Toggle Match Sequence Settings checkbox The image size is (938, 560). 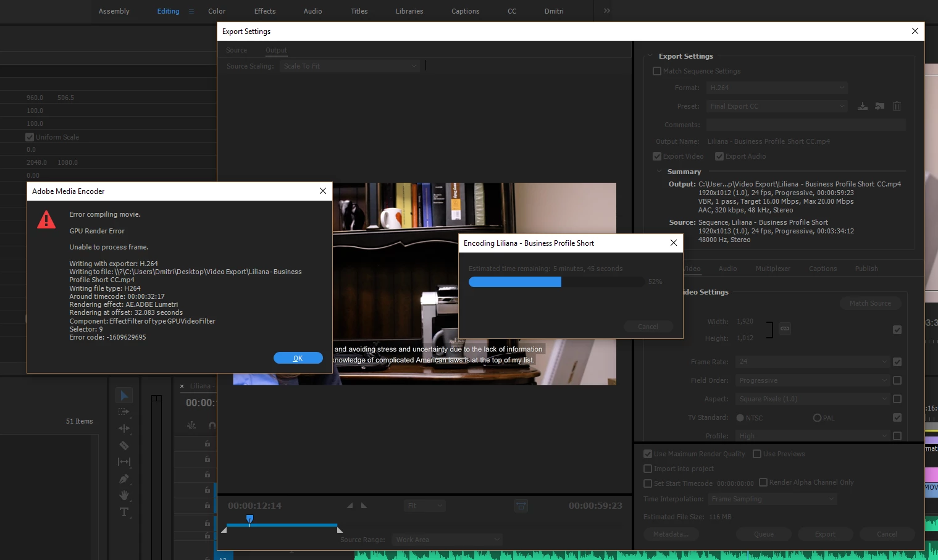(657, 71)
